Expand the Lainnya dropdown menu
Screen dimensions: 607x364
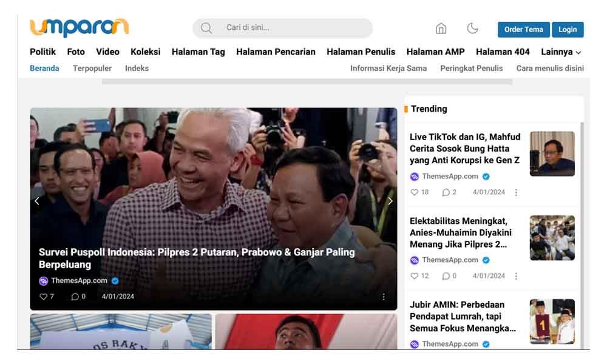561,52
